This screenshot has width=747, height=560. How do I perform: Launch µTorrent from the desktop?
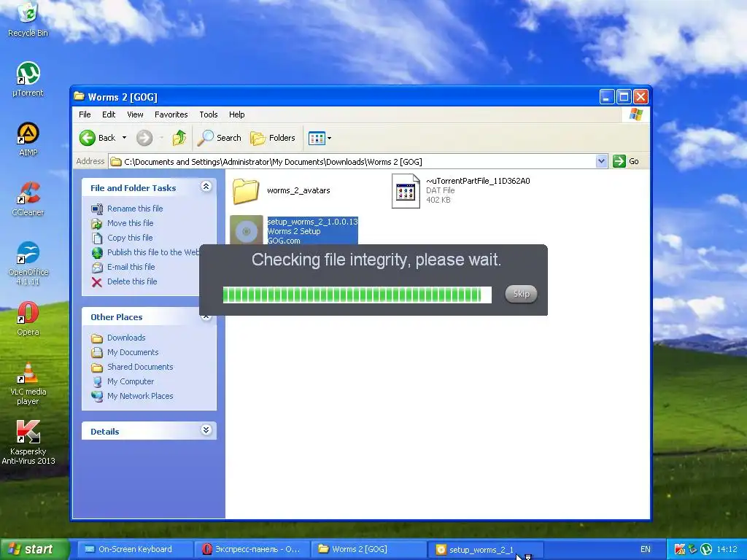(x=28, y=79)
